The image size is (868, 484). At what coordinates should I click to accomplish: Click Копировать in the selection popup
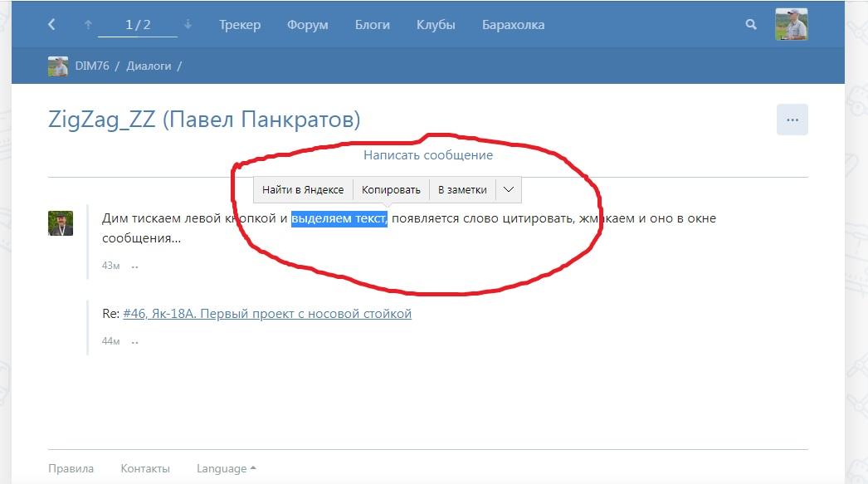391,190
